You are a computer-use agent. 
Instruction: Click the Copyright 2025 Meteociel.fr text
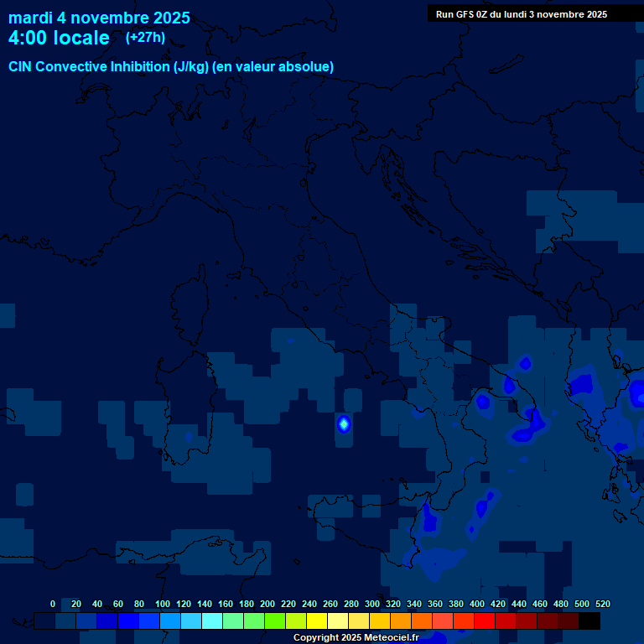(356, 637)
